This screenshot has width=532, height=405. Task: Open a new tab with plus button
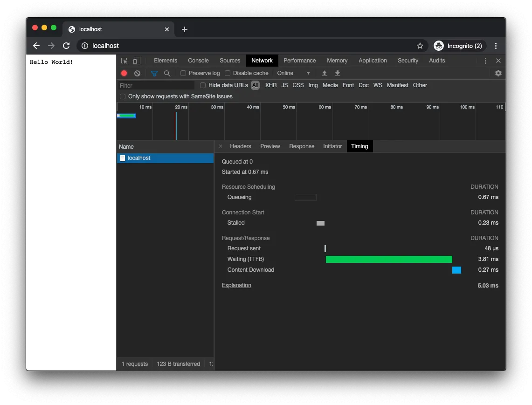(185, 29)
